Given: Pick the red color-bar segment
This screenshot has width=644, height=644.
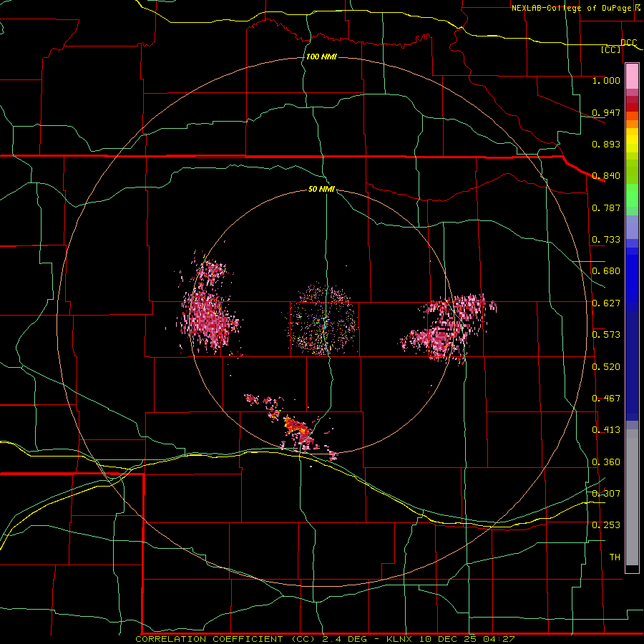Looking at the screenshot, I should coord(632,107).
